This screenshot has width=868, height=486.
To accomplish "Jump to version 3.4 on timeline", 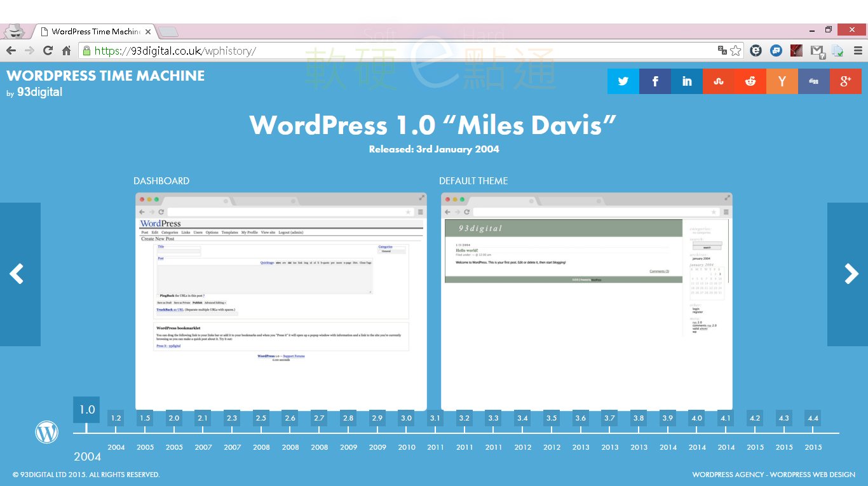I will tap(522, 418).
